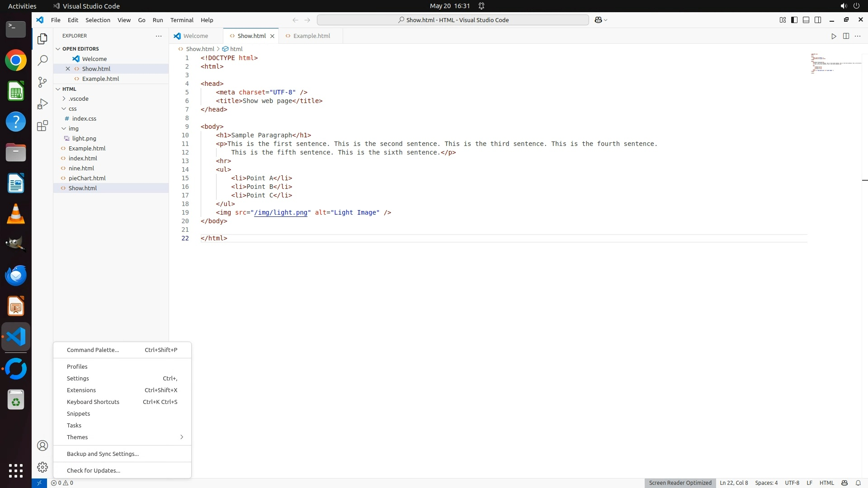Click the title bar command center search box
This screenshot has width=868, height=488.
(x=453, y=20)
